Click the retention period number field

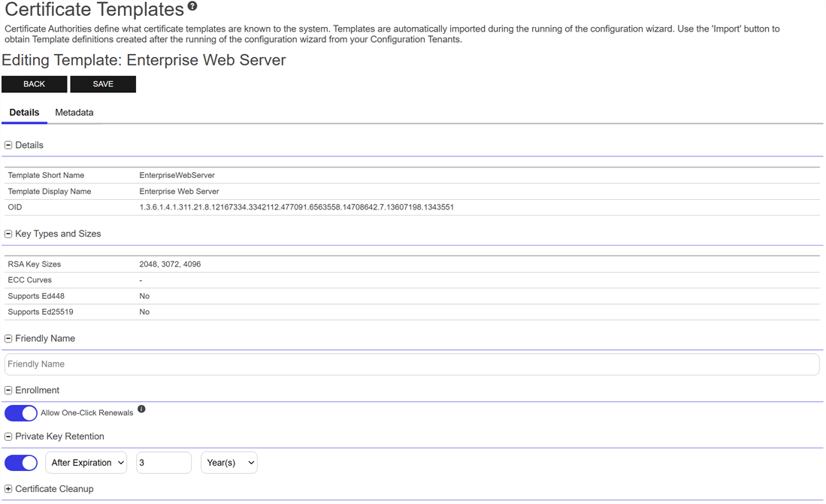(x=164, y=463)
